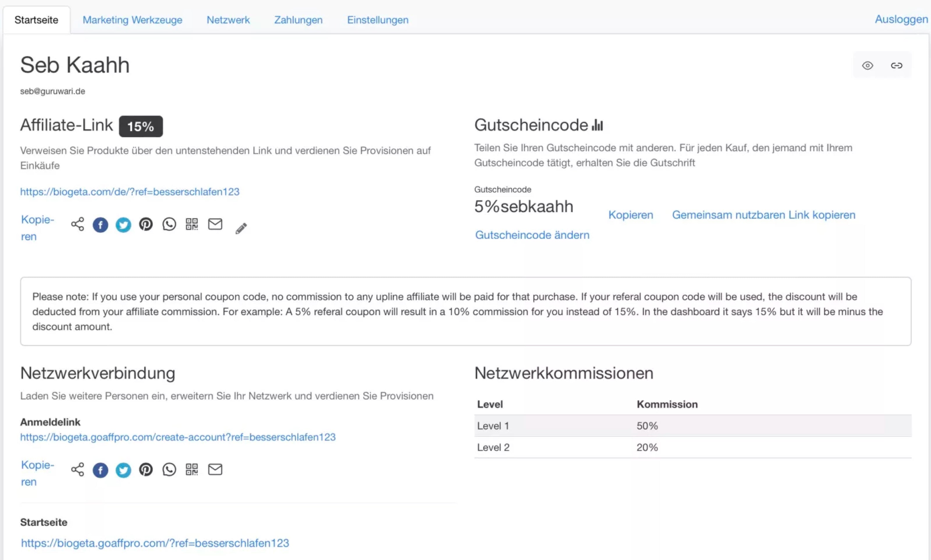931x560 pixels.
Task: Show QR code for affiliate link
Action: [192, 224]
